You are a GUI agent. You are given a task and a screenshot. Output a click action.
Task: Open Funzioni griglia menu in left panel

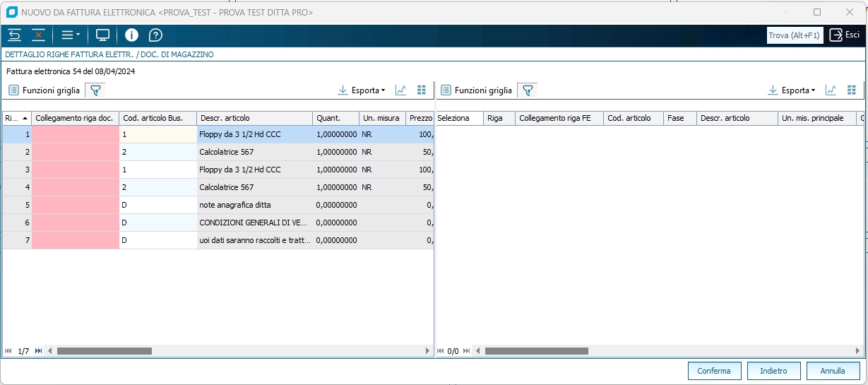[44, 90]
